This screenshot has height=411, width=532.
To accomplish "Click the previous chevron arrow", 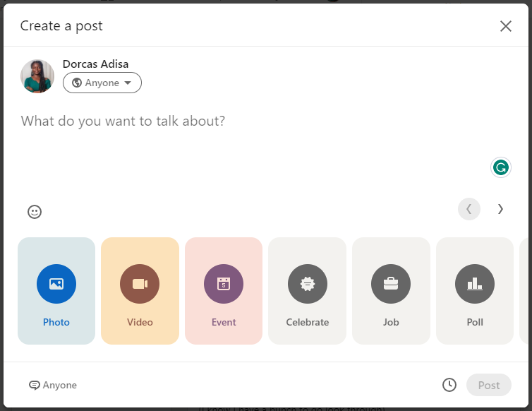I will pyautogui.click(x=469, y=209).
